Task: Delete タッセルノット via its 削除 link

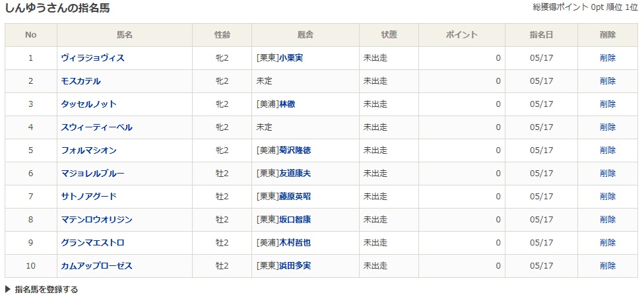Action: coord(608,104)
